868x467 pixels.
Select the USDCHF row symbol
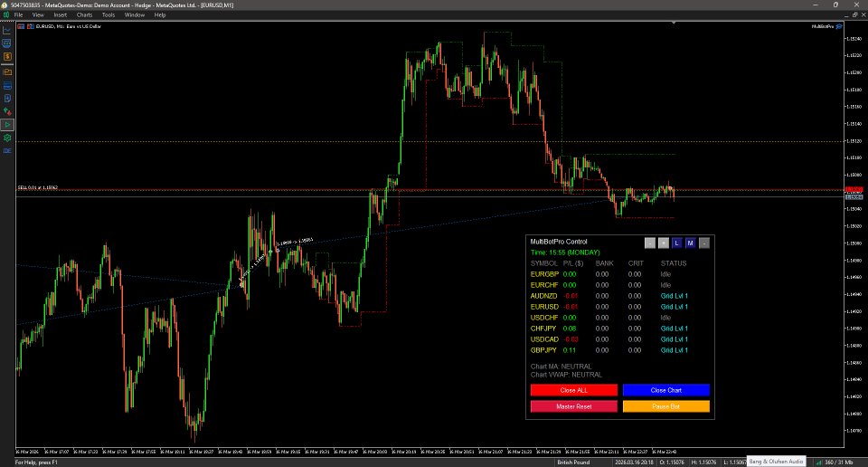point(544,318)
